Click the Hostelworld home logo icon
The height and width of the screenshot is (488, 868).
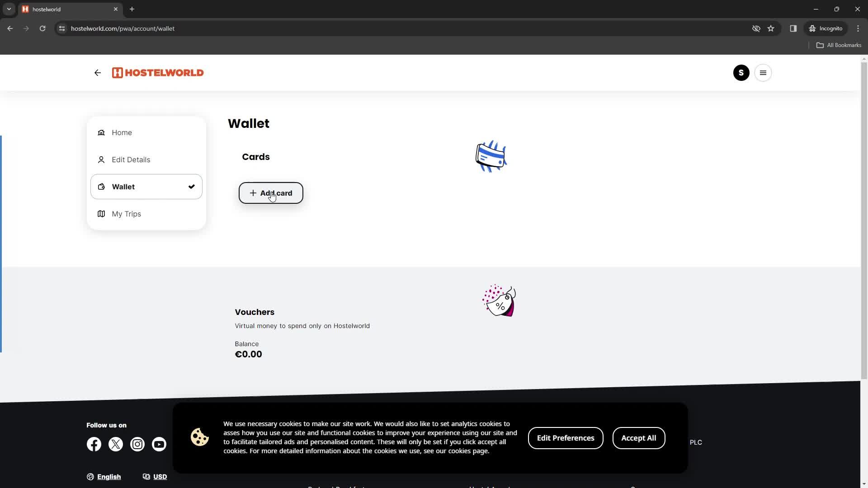[x=158, y=72]
